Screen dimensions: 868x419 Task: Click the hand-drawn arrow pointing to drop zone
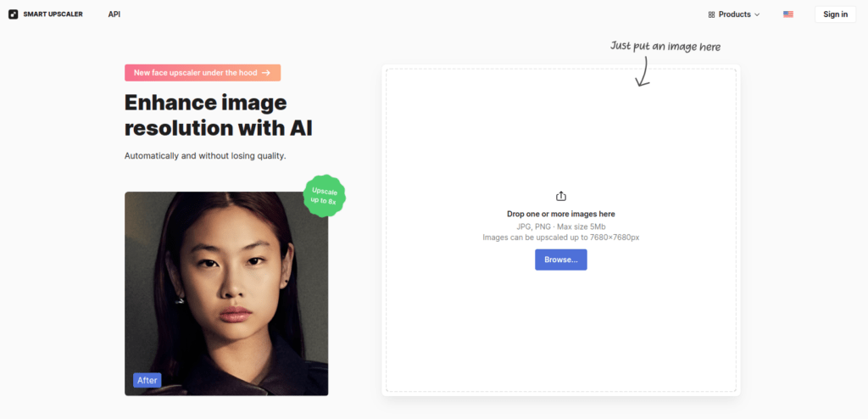click(643, 71)
